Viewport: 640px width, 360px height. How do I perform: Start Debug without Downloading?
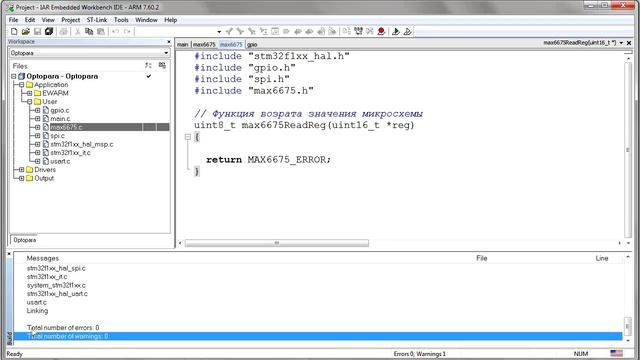(x=407, y=31)
